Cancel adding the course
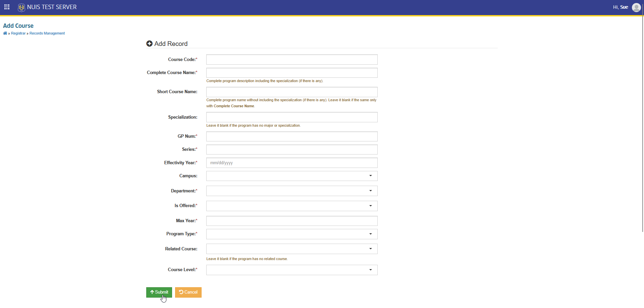644x308 pixels. pyautogui.click(x=188, y=292)
